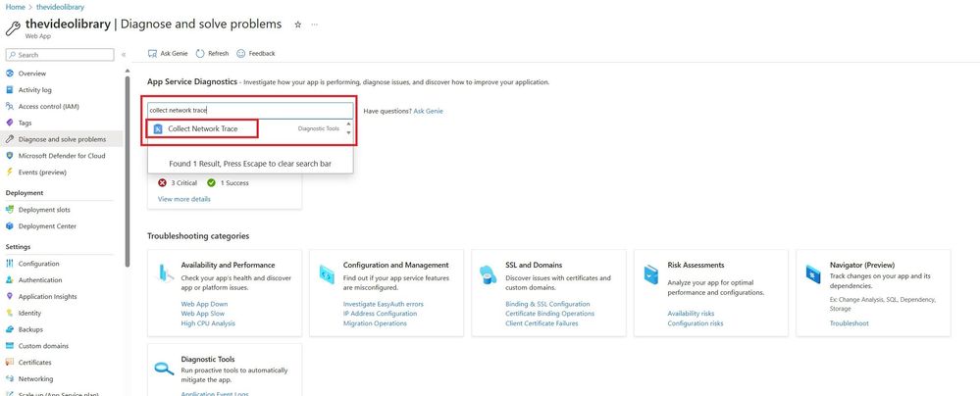Screen dimensions: 980x396
Task: Open IP Address Configuration link
Action: (380, 314)
